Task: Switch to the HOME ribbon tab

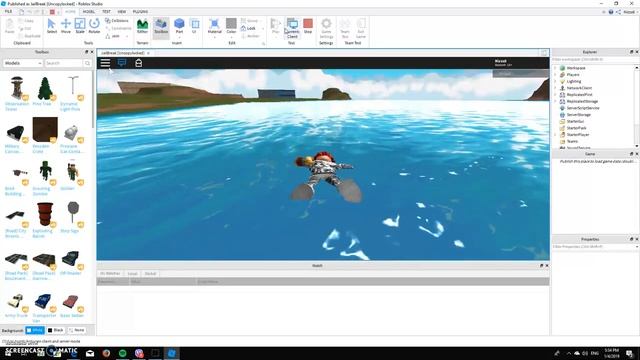Action: pyautogui.click(x=70, y=11)
